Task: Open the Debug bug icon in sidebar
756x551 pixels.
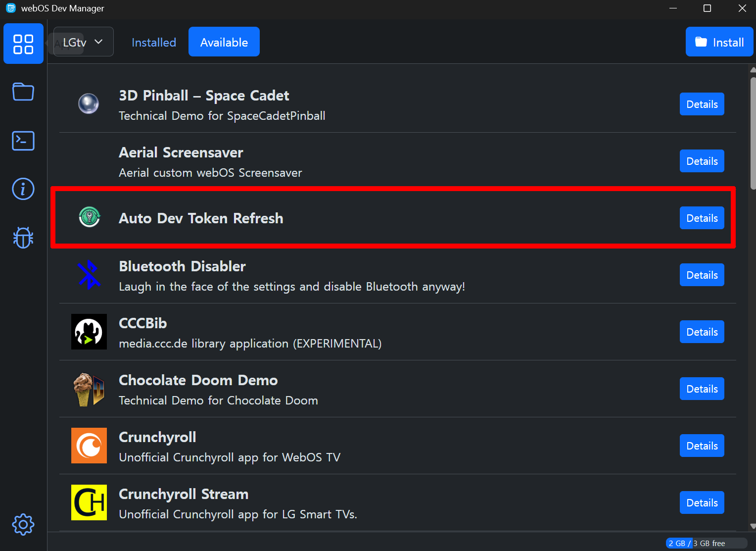Action: pyautogui.click(x=23, y=238)
